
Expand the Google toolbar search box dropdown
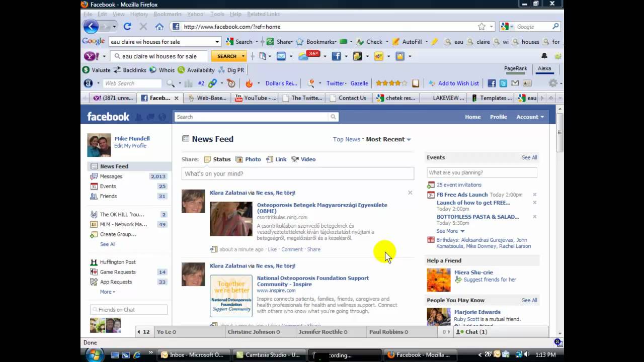(x=217, y=42)
